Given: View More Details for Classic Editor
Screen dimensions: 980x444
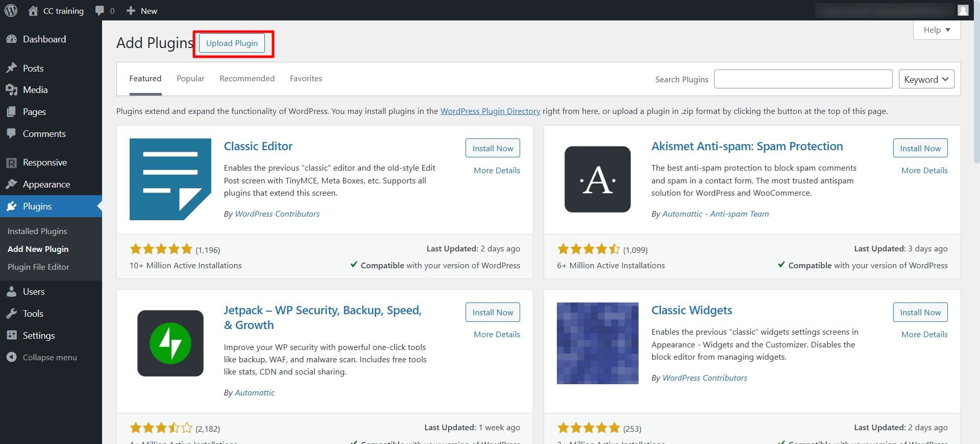Looking at the screenshot, I should [497, 171].
